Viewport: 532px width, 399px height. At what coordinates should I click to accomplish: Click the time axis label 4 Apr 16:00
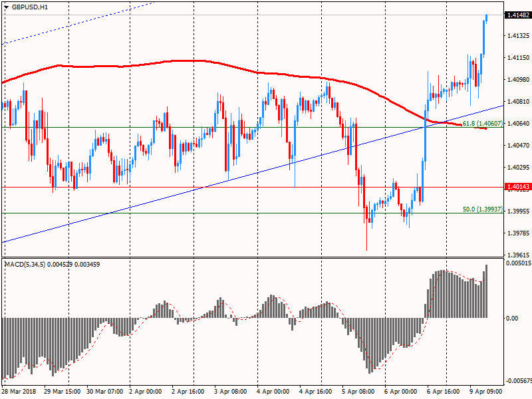315,392
